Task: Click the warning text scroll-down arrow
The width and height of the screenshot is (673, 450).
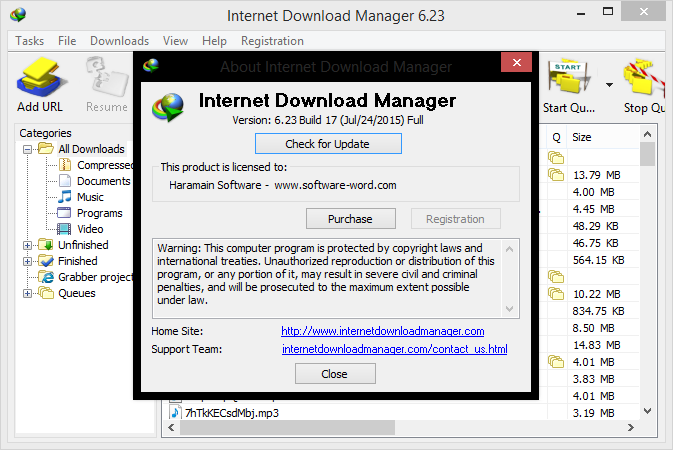Action: click(509, 309)
